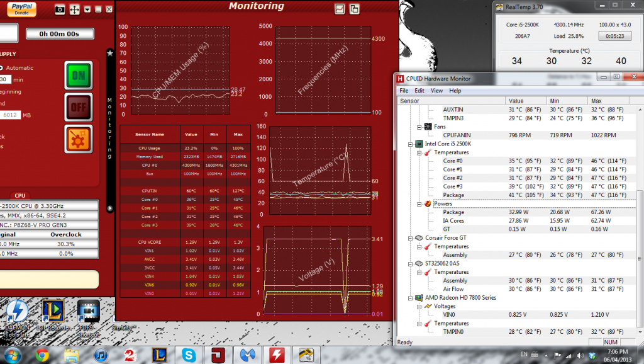644x364 pixels.
Task: Click the star icon on the Monitoring sidebar
Action: (109, 53)
